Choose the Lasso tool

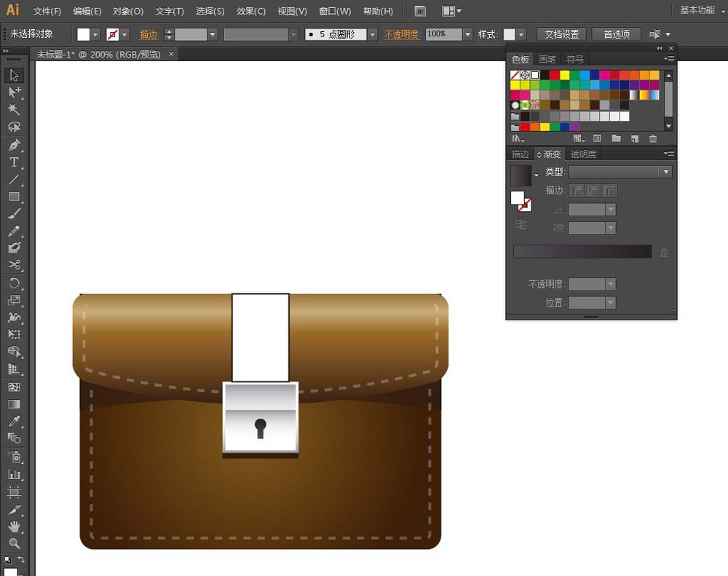(14, 127)
